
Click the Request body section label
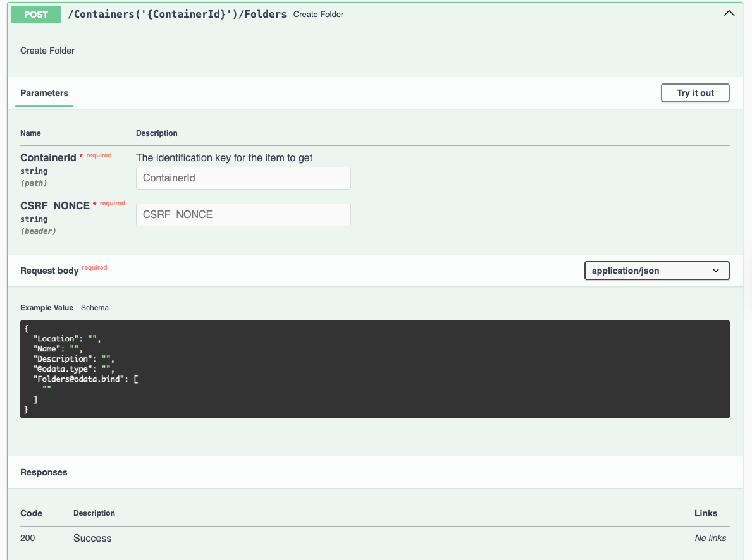[x=49, y=271]
